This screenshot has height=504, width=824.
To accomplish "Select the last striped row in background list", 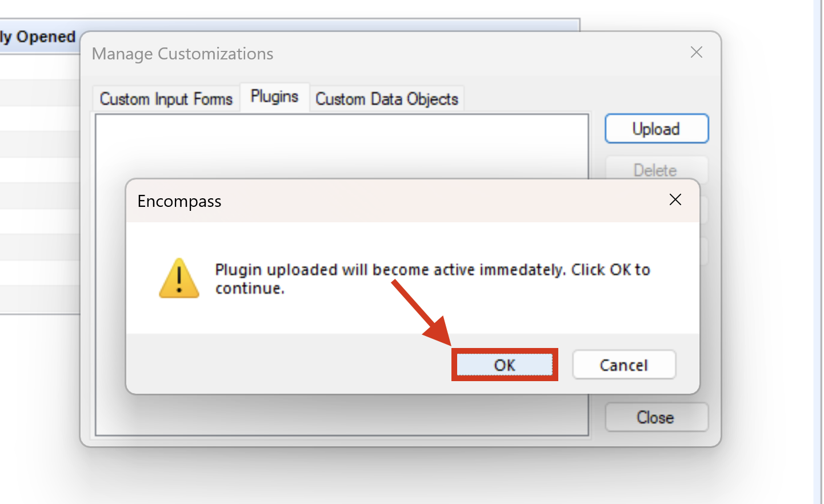I will pos(39,298).
